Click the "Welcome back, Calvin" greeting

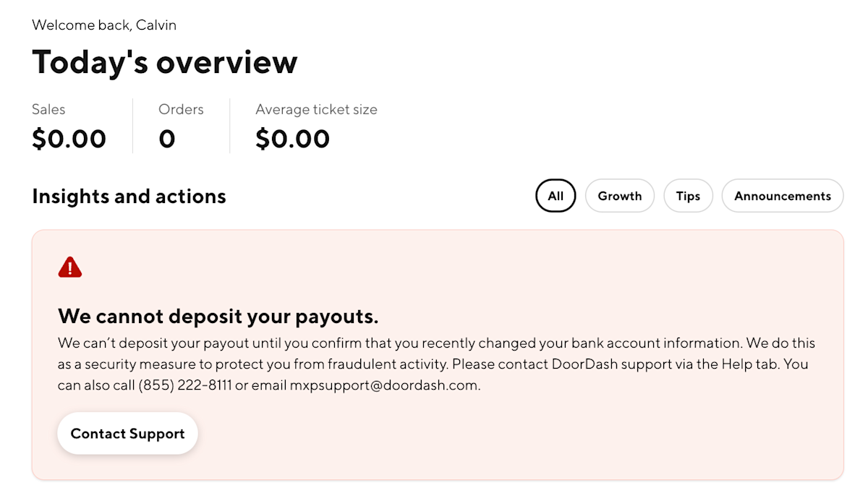pyautogui.click(x=103, y=25)
